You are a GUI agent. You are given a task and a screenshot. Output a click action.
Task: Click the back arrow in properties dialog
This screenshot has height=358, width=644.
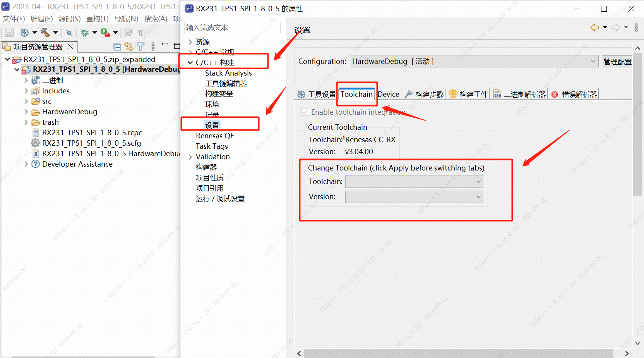pyautogui.click(x=595, y=28)
